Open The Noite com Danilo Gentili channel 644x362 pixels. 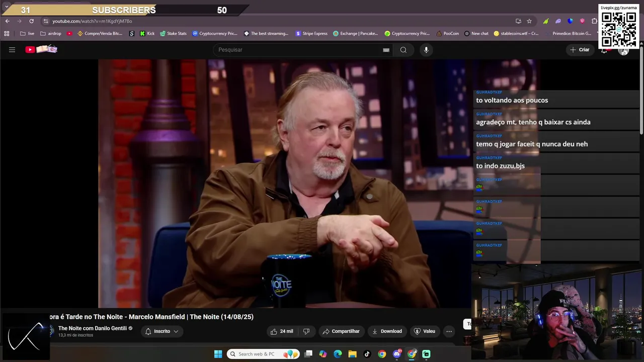(92, 328)
